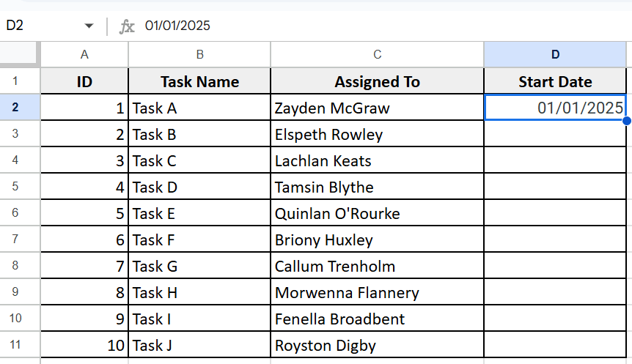Click the Assigned To header cell
The height and width of the screenshot is (364, 632).
point(378,81)
